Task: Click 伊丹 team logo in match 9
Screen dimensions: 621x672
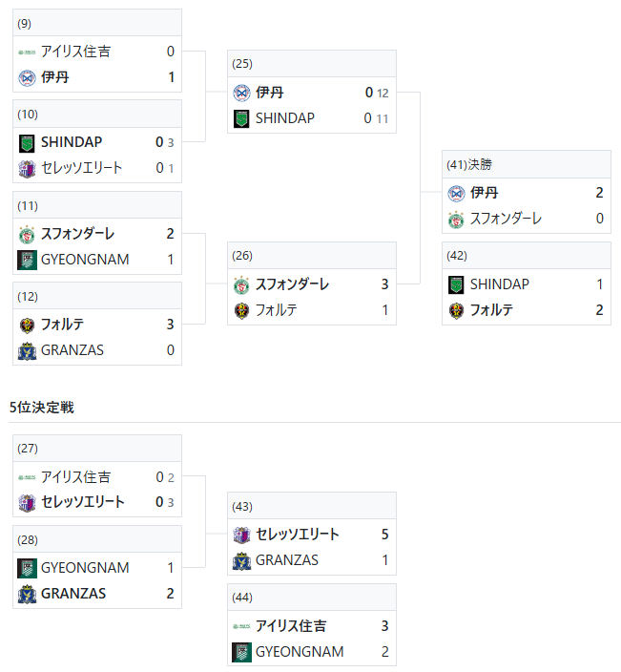Action: click(27, 78)
